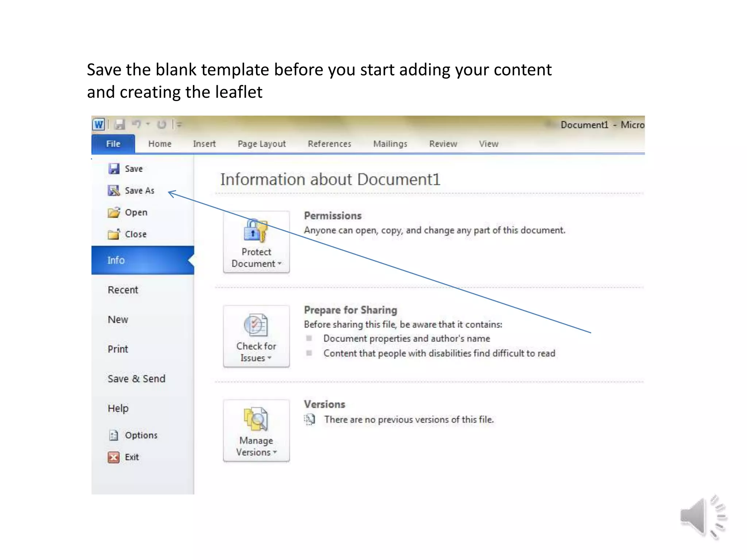
Task: Click the Check for Issues button
Action: pos(256,336)
